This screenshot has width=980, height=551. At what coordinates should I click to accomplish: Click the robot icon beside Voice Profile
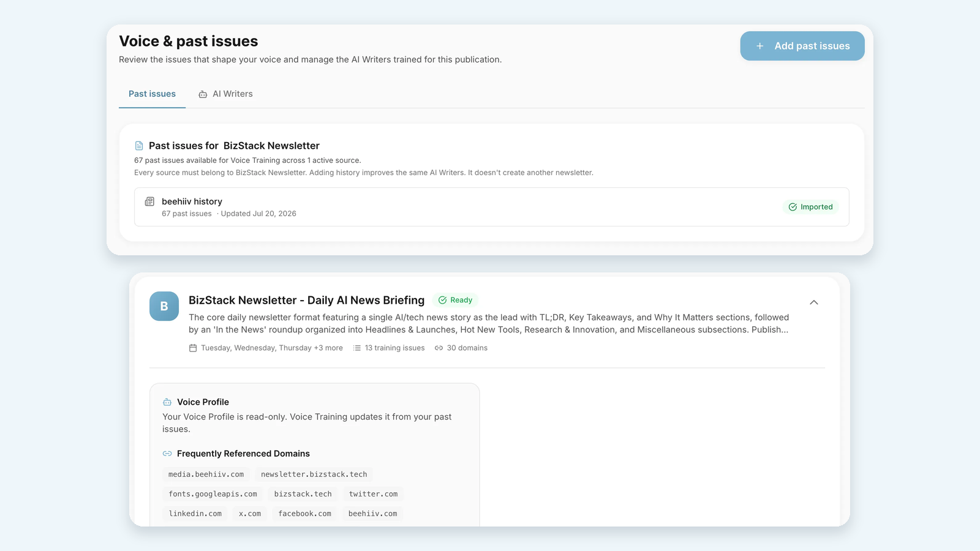[167, 402]
